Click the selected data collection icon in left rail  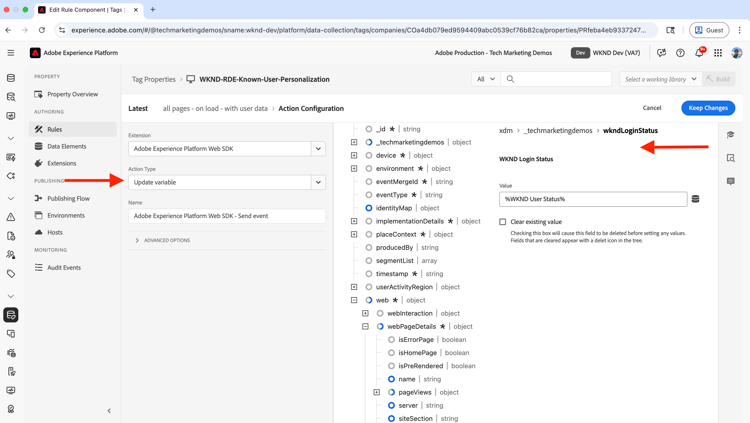coord(11,315)
